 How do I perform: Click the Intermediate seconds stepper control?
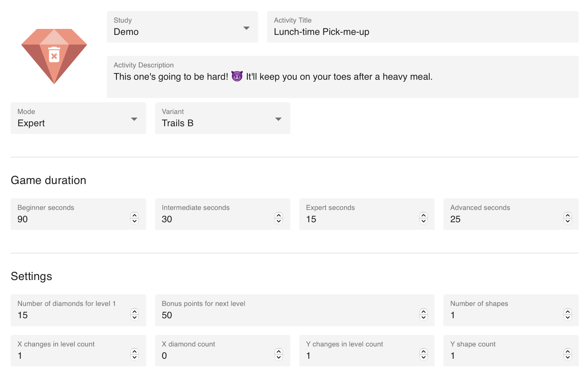pos(279,218)
